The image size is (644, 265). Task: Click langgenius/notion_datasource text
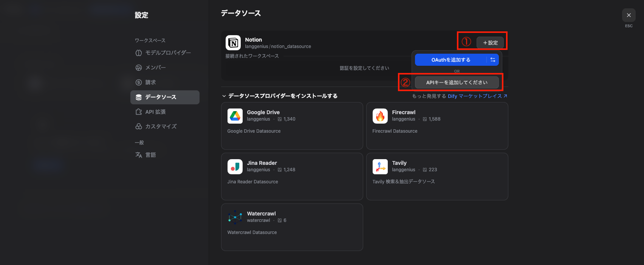pyautogui.click(x=278, y=46)
